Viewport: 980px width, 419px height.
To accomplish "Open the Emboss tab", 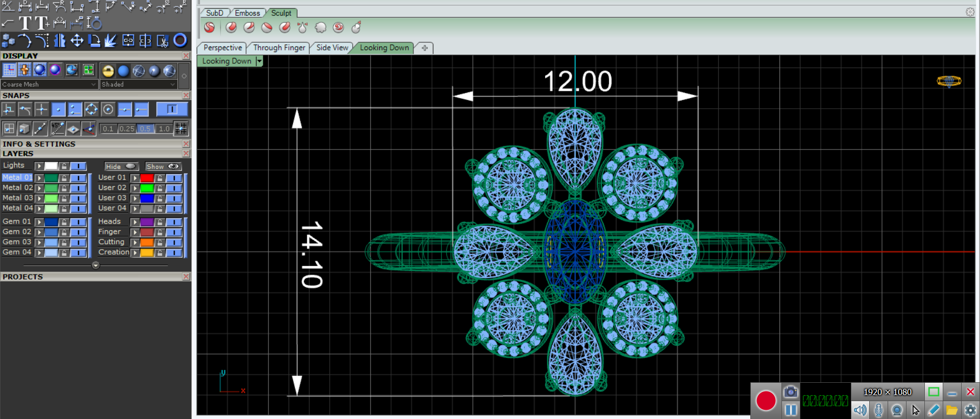I will pyautogui.click(x=247, y=13).
